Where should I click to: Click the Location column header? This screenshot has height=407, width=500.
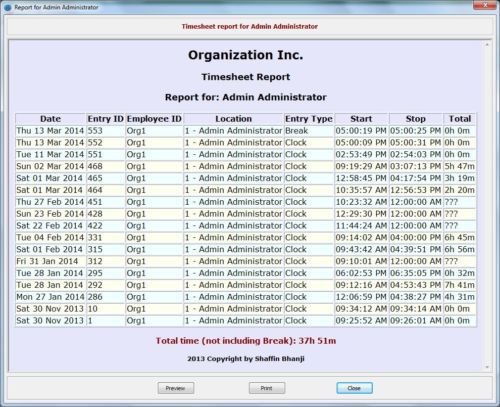(233, 119)
